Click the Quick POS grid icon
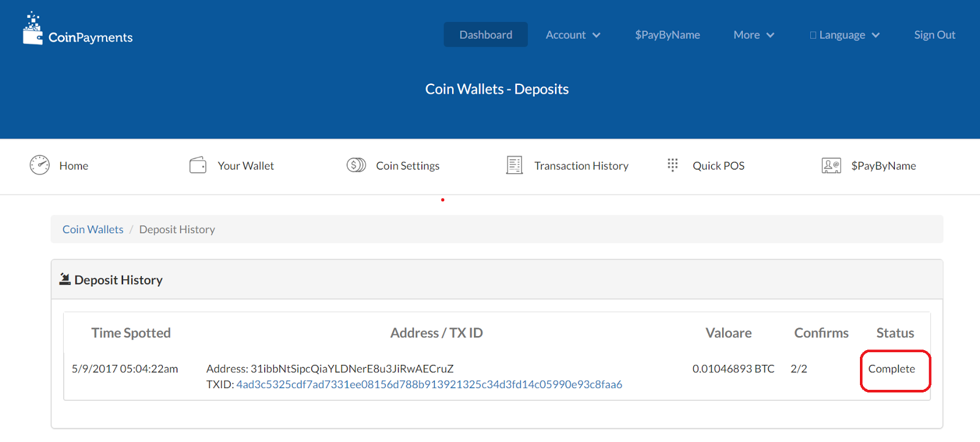This screenshot has width=980, height=442. point(673,165)
